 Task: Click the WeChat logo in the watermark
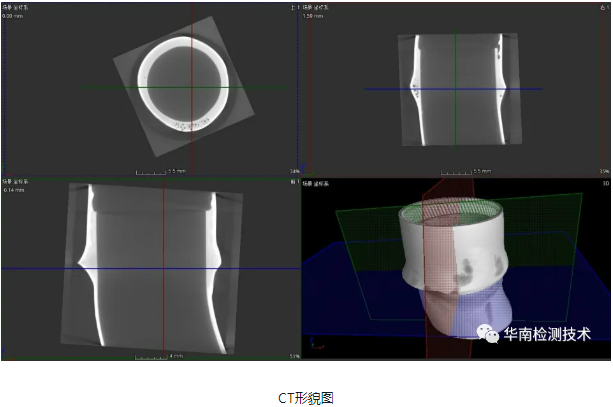[488, 335]
